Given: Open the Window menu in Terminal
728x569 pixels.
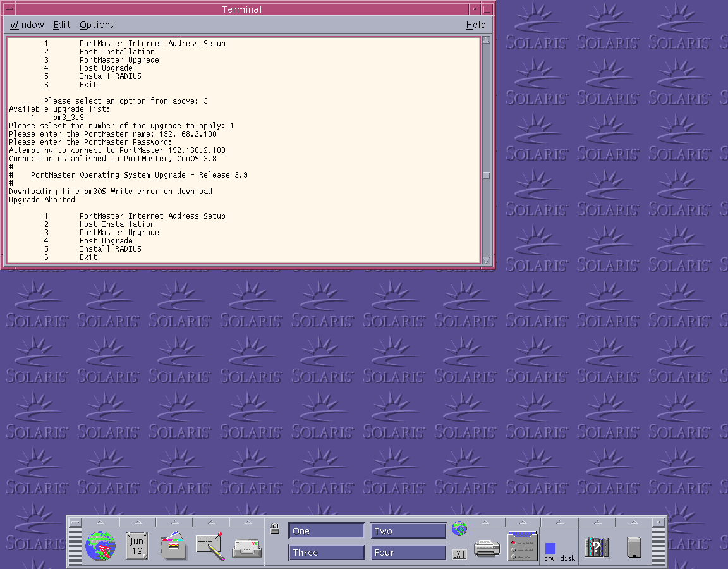Looking at the screenshot, I should pos(27,25).
